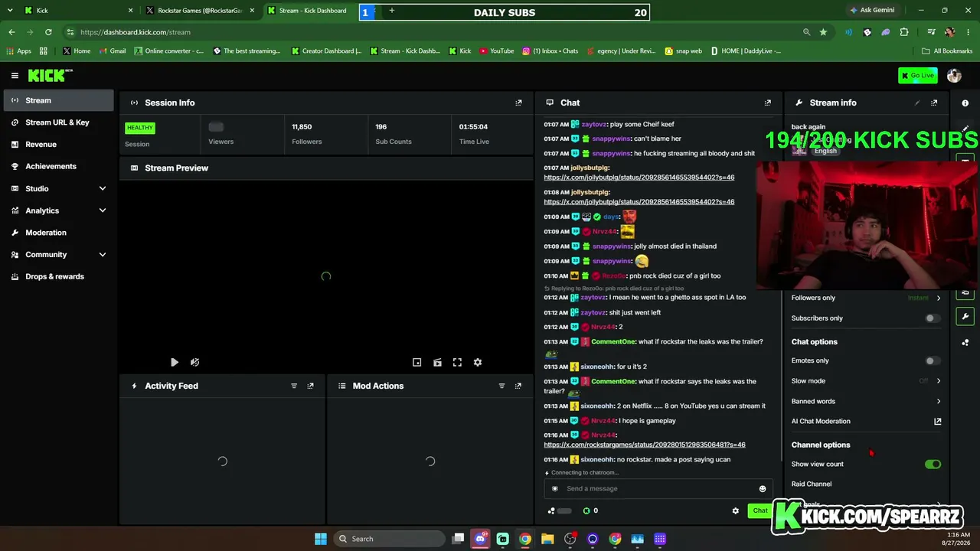Open Followers only options
Screen dimensions: 980x551
coord(866,298)
